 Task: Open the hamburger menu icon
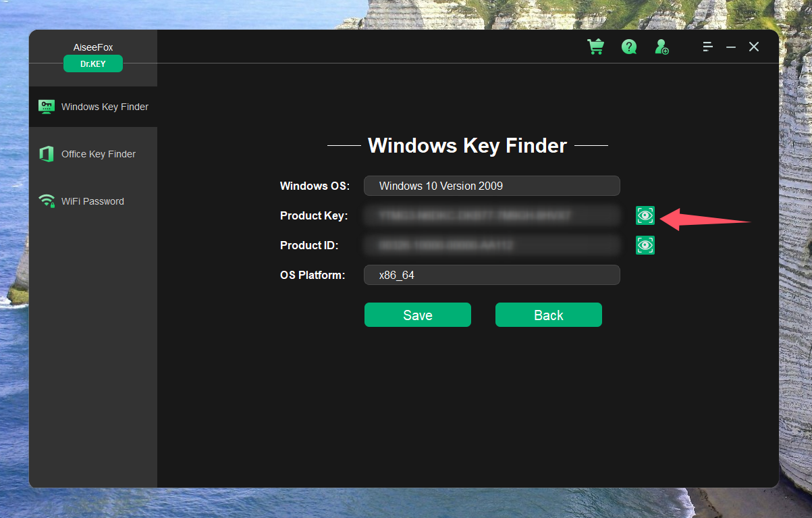(707, 47)
